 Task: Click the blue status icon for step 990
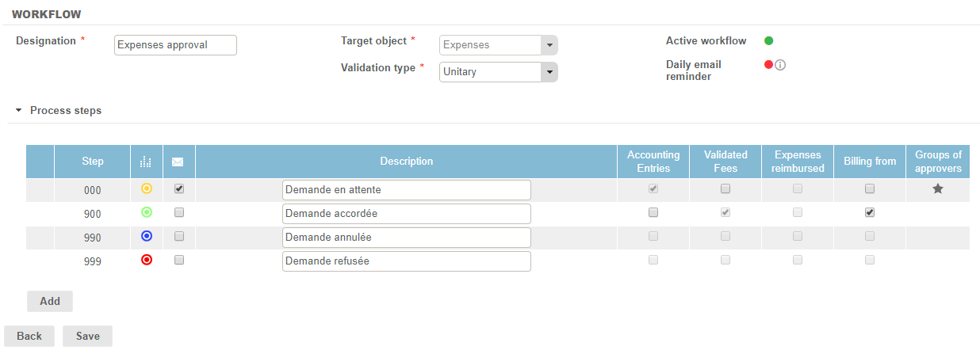coord(146,236)
